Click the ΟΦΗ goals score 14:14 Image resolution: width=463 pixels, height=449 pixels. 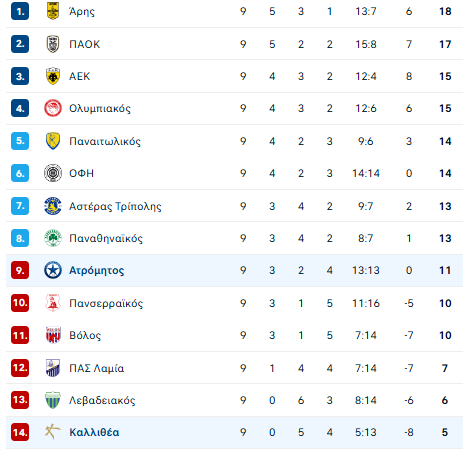coord(366,173)
